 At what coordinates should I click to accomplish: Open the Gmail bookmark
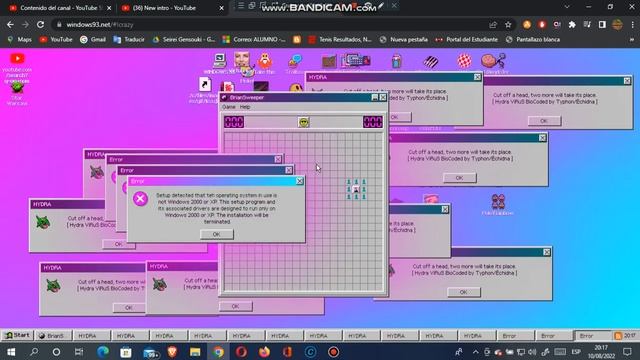pos(93,40)
